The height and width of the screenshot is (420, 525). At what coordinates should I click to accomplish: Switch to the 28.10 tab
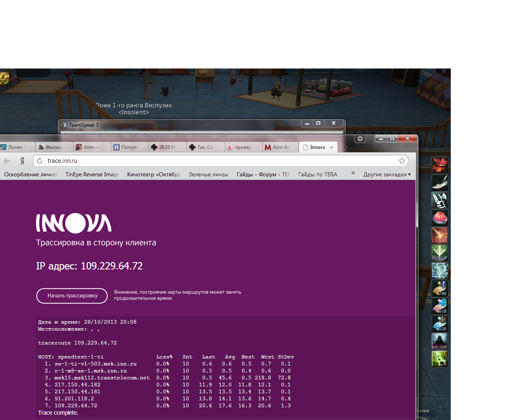click(x=167, y=147)
